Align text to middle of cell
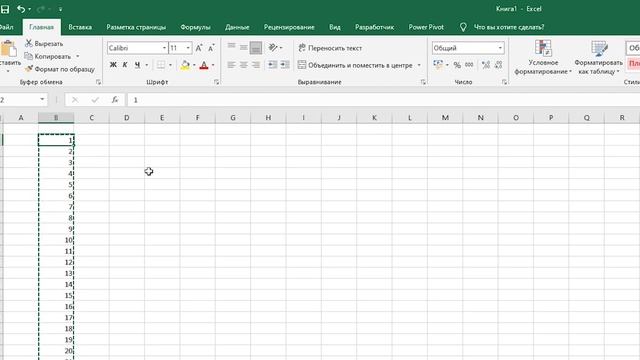This screenshot has height=360, width=640. click(x=244, y=48)
